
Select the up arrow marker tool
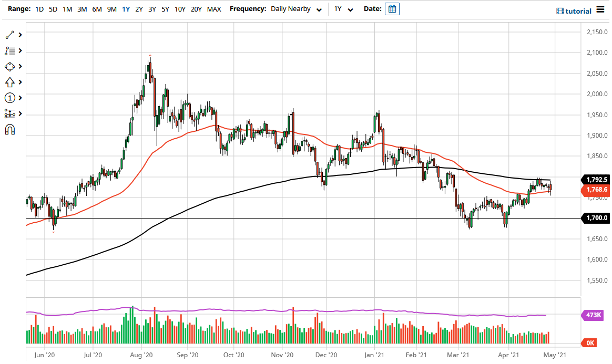[x=10, y=82]
